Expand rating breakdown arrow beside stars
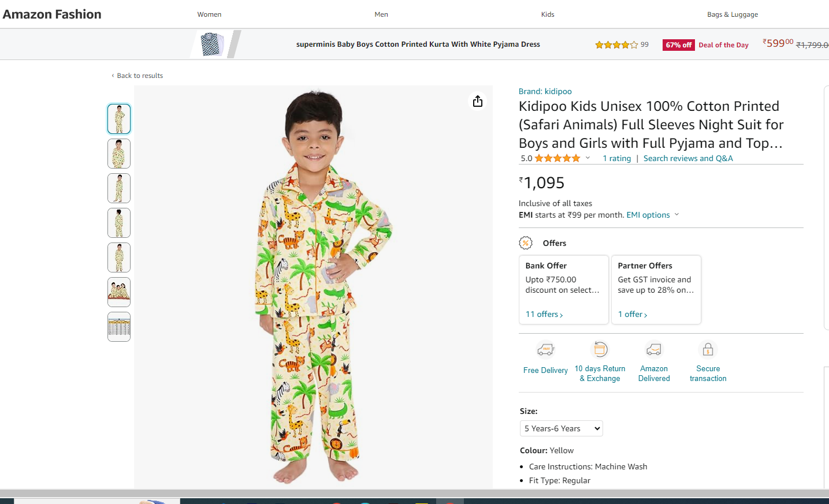The width and height of the screenshot is (829, 504). (588, 158)
